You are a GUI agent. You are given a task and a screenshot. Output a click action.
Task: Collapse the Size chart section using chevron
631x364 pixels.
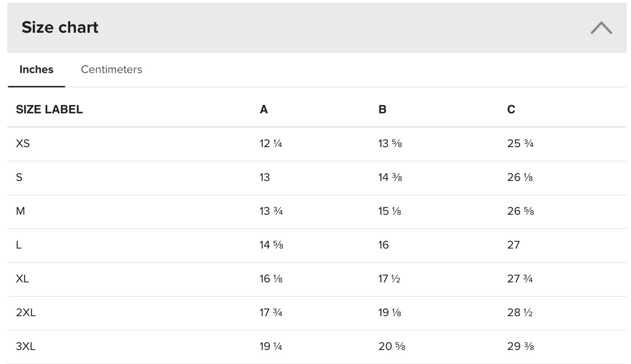601,28
